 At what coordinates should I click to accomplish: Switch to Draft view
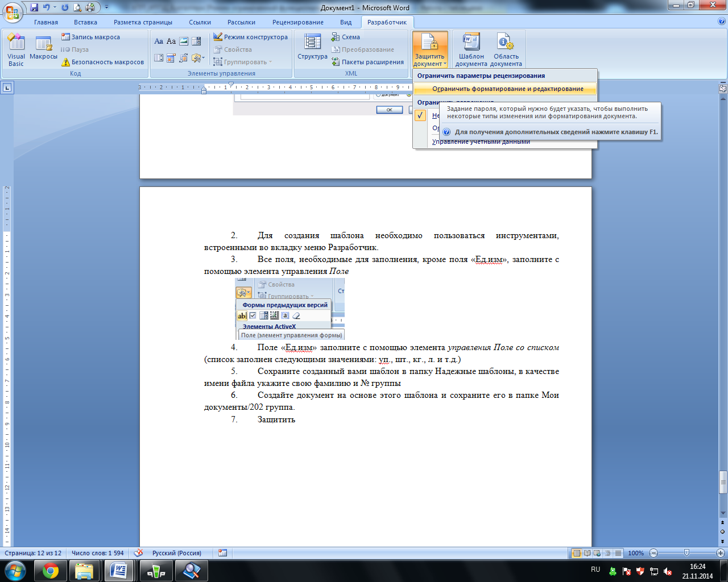pyautogui.click(x=618, y=553)
